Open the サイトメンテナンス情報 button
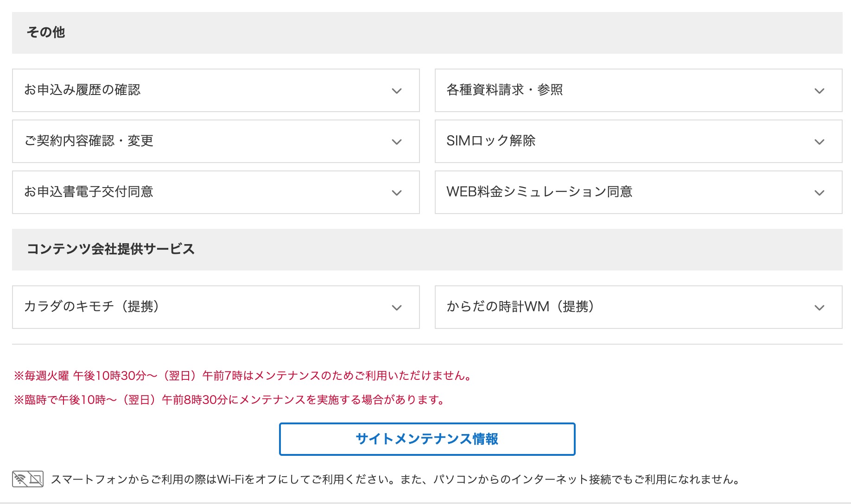Image resolution: width=851 pixels, height=504 pixels. point(427,439)
